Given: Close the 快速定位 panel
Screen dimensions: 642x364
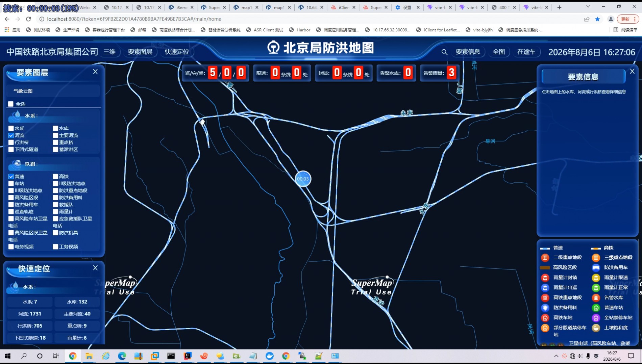Looking at the screenshot, I should pyautogui.click(x=95, y=268).
